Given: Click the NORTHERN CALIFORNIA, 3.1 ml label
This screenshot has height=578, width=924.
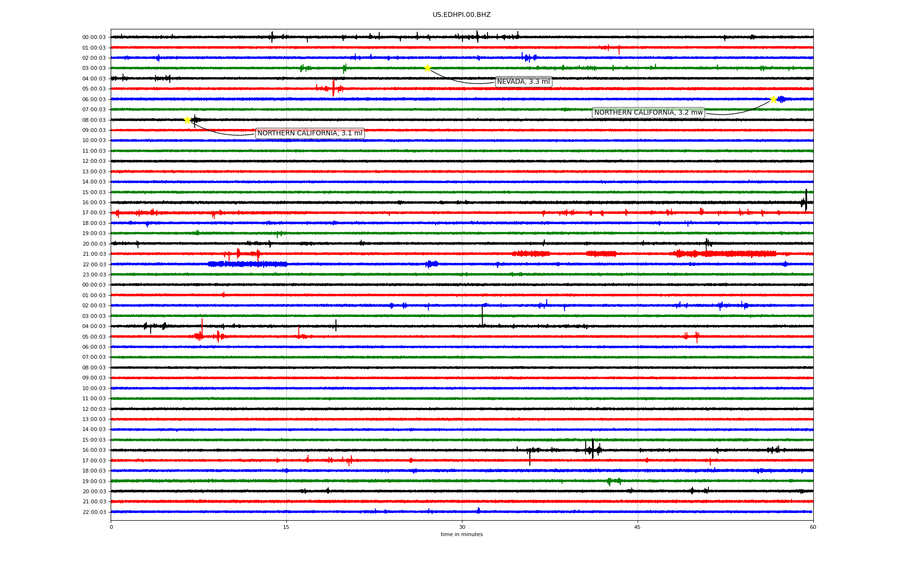Looking at the screenshot, I should point(309,133).
